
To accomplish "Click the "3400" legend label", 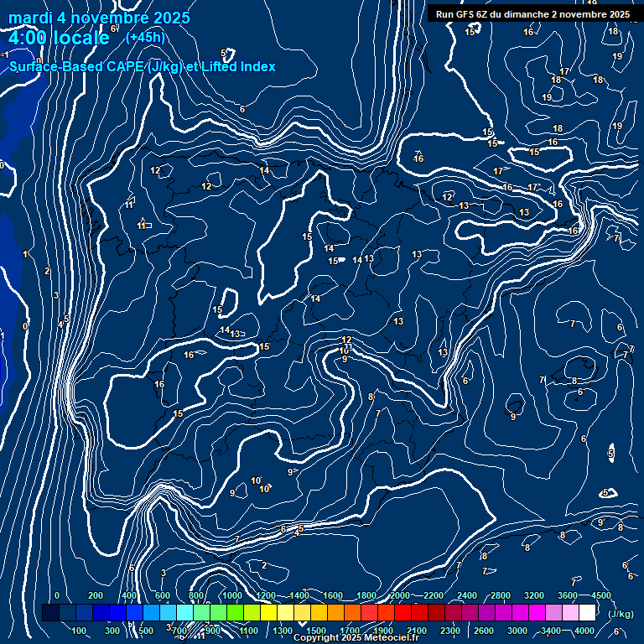I will tap(551, 631).
